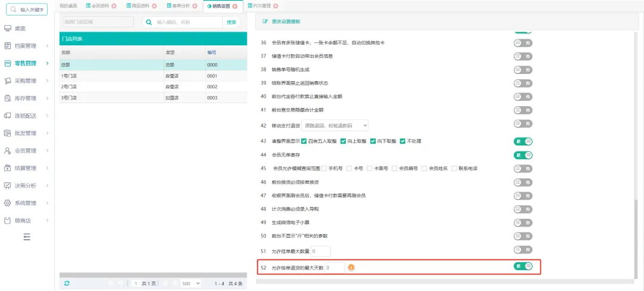Screen dimensions: 644x291
Task: Click the edit icon beside 更改设置模板
Action: [265, 21]
